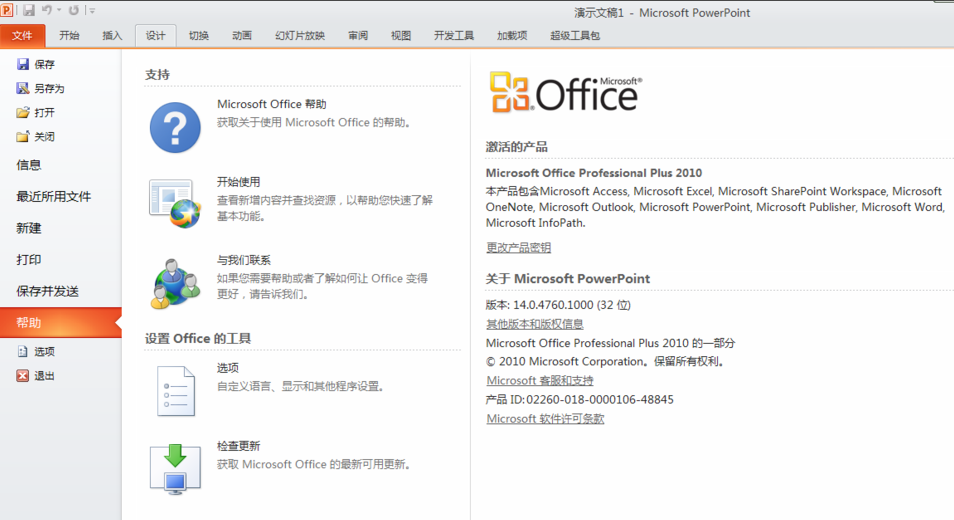
Task: Click the 检查更新 green arrow monitor icon
Action: 175,469
